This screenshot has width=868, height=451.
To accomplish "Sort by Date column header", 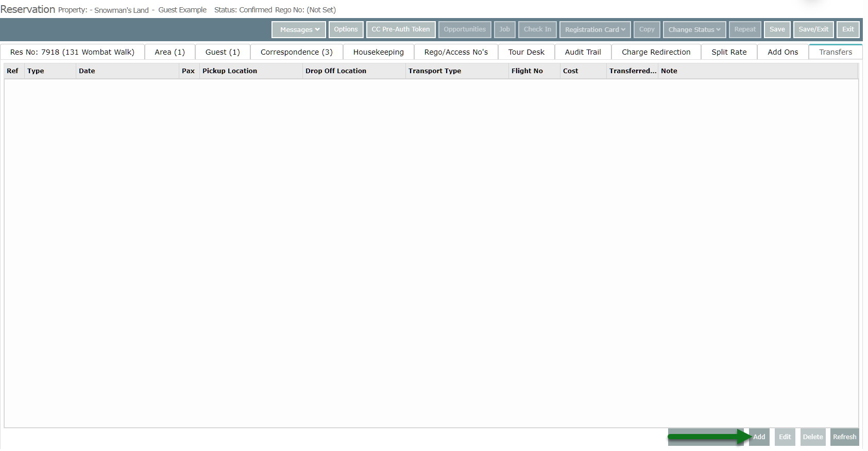I will click(127, 71).
